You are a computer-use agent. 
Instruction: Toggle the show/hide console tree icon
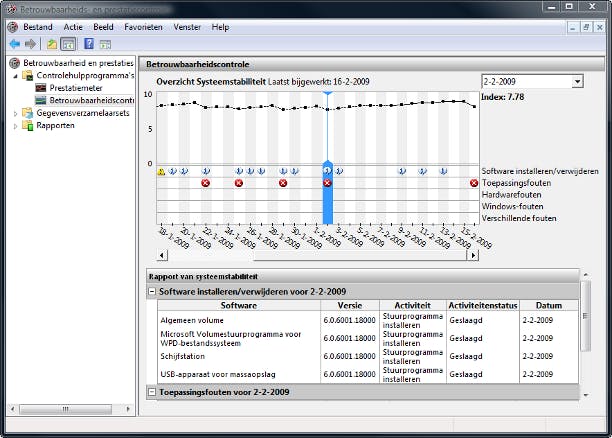[68, 44]
